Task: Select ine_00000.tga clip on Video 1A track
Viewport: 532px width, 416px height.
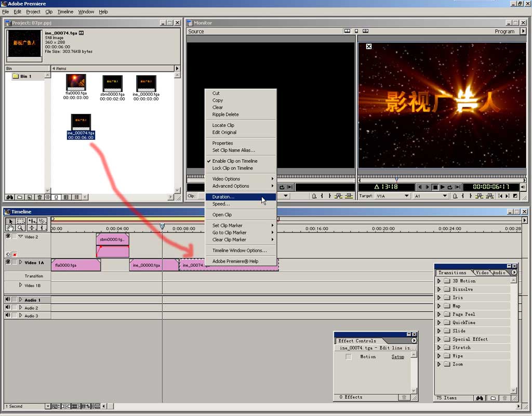Action: tap(147, 265)
